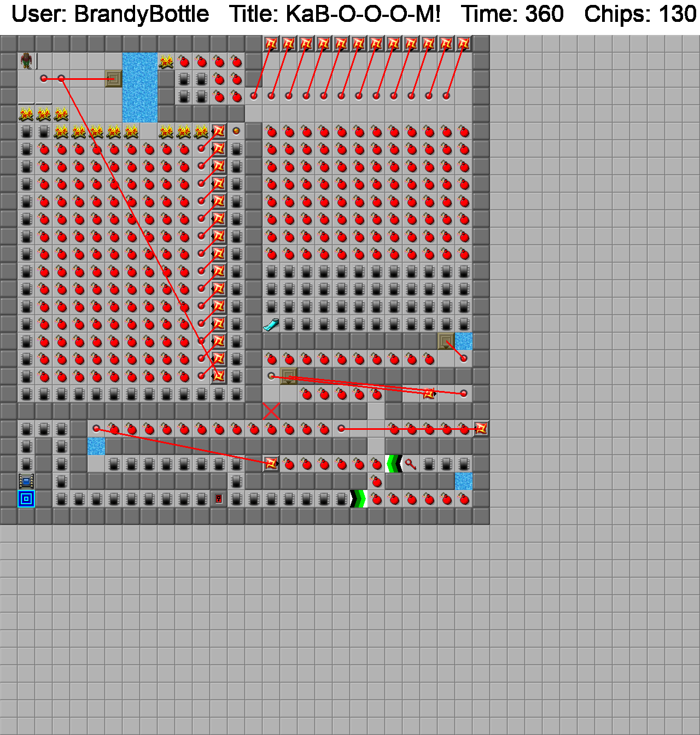700x735 pixels.
Task: Click the left red button below Chip
Action: [x=44, y=79]
